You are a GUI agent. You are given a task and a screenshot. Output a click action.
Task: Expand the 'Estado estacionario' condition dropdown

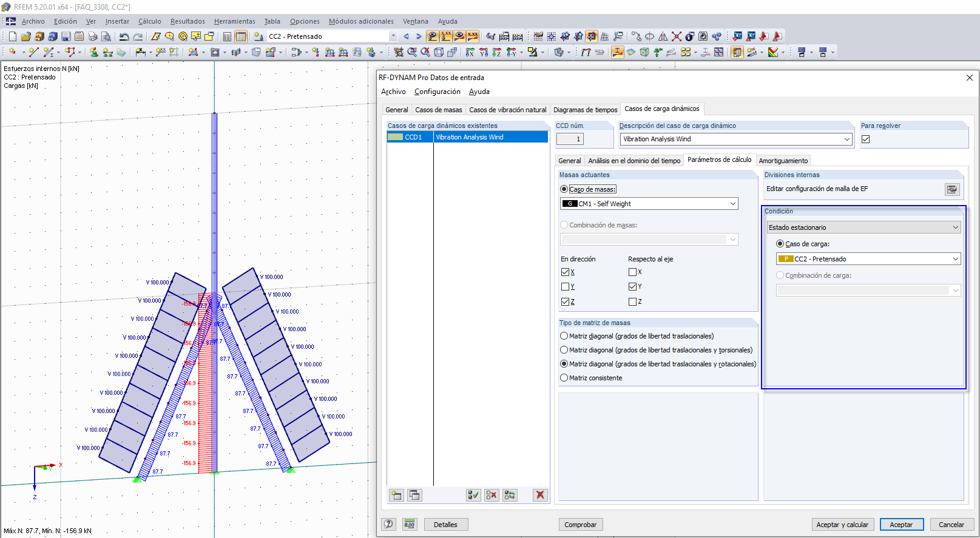(955, 227)
